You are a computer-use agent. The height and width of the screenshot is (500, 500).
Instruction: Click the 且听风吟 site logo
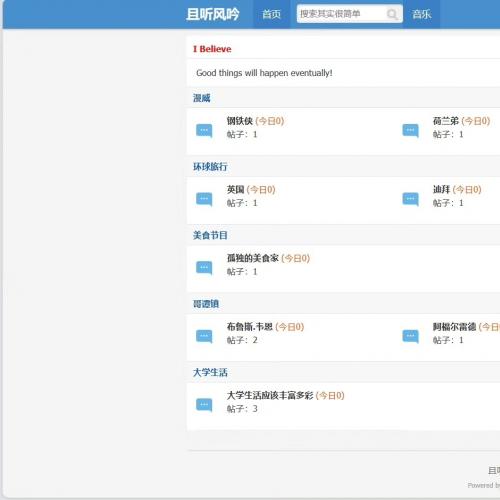(213, 14)
